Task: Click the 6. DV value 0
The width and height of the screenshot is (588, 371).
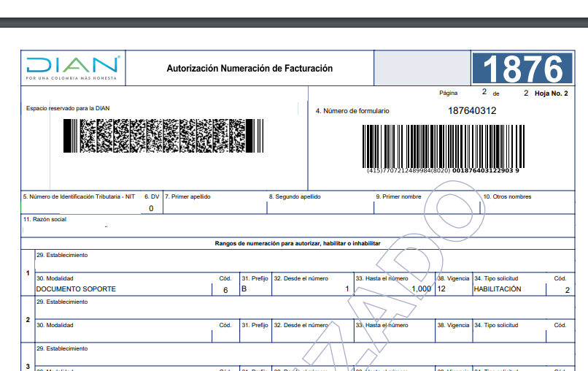Action: click(x=151, y=208)
